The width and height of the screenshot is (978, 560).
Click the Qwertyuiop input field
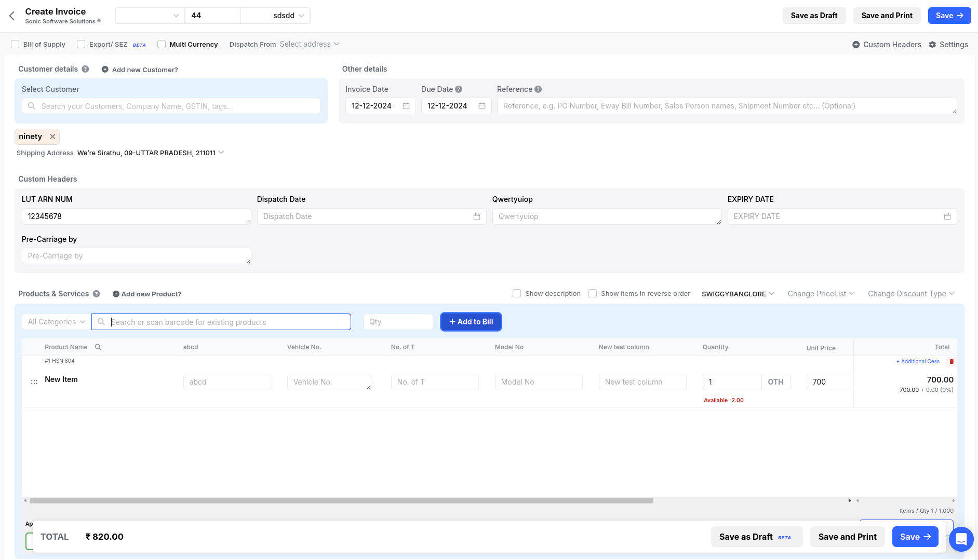coord(607,216)
